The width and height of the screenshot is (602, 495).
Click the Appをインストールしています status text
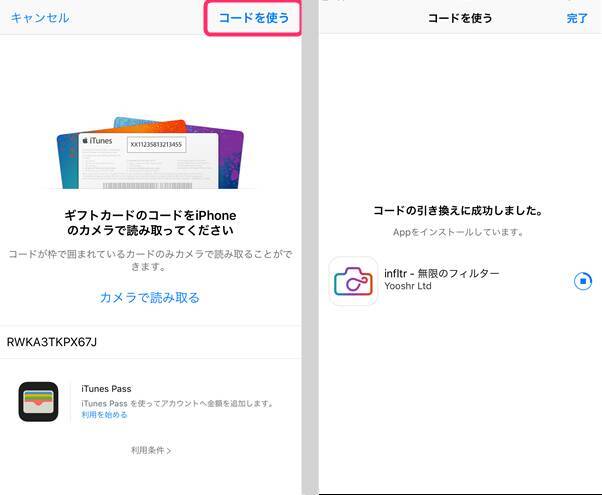[458, 232]
